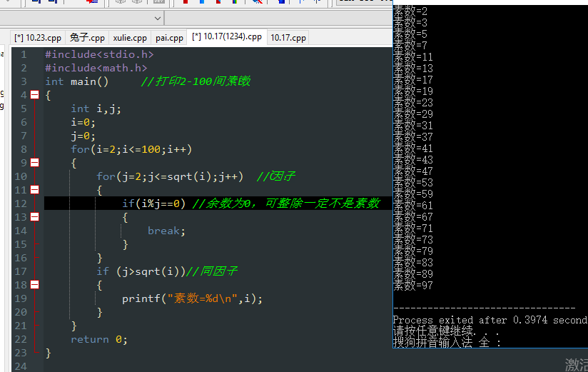588x372 pixels.
Task: Click the int main() declaration
Action: pos(77,81)
